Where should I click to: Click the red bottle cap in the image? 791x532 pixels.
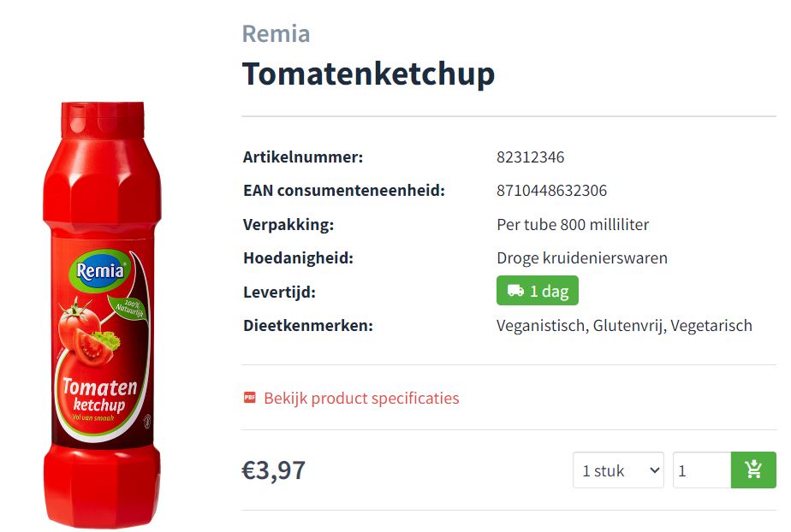click(x=103, y=120)
